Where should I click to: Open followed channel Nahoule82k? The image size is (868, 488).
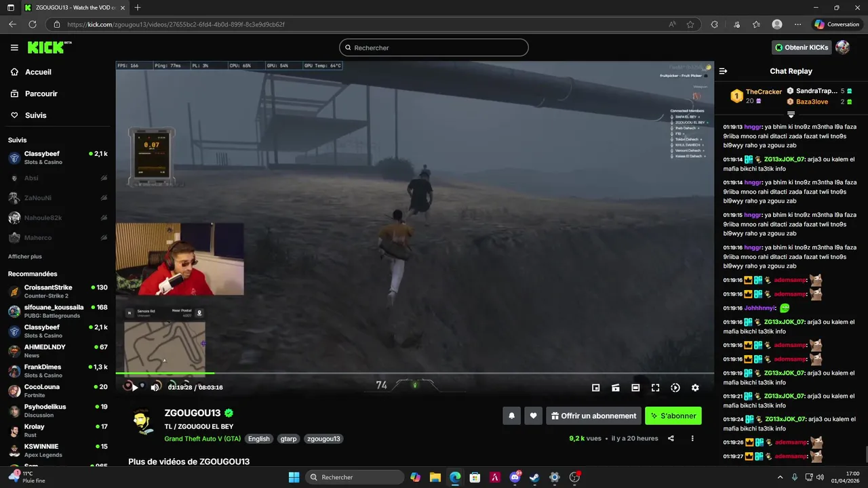point(58,218)
